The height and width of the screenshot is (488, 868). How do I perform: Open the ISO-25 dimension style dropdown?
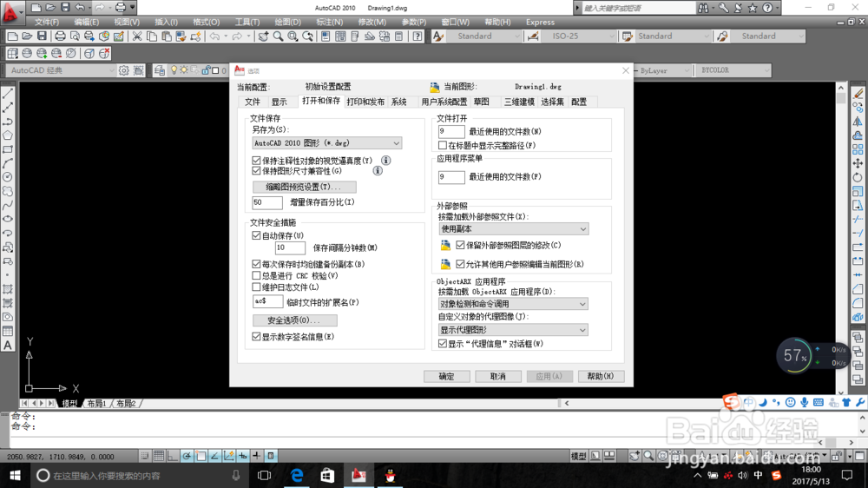pyautogui.click(x=577, y=36)
